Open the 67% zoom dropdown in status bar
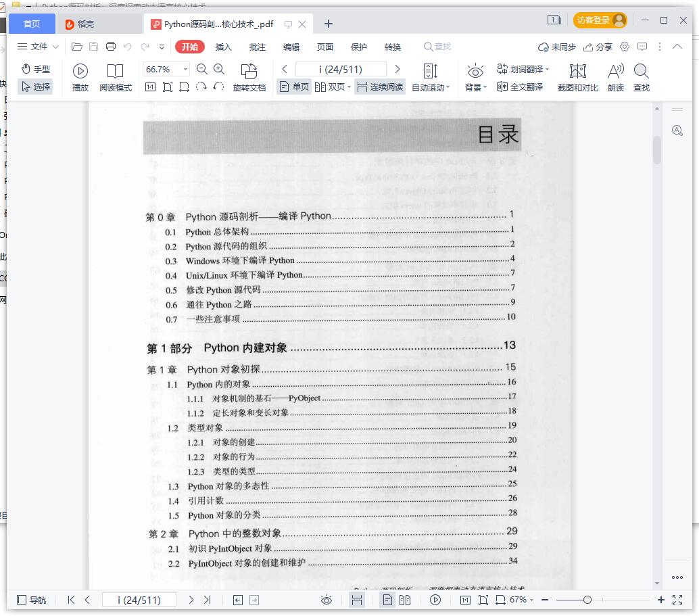Viewport: 699px width, 616px height. pyautogui.click(x=522, y=600)
